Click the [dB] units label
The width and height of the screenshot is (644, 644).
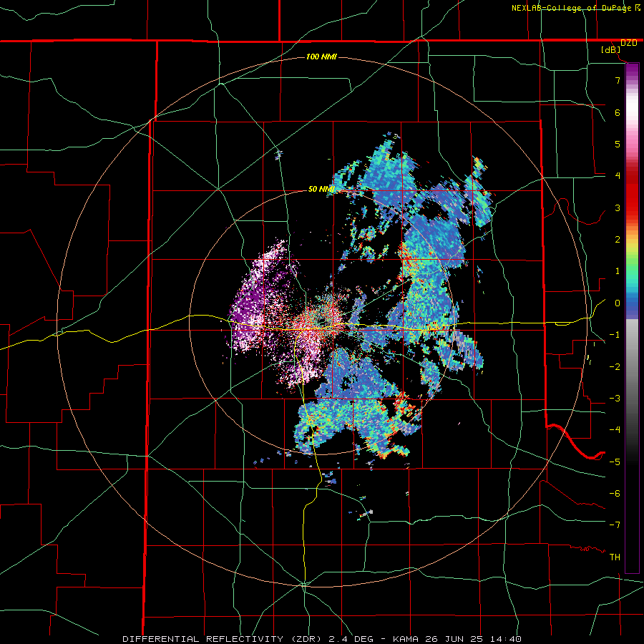(611, 50)
